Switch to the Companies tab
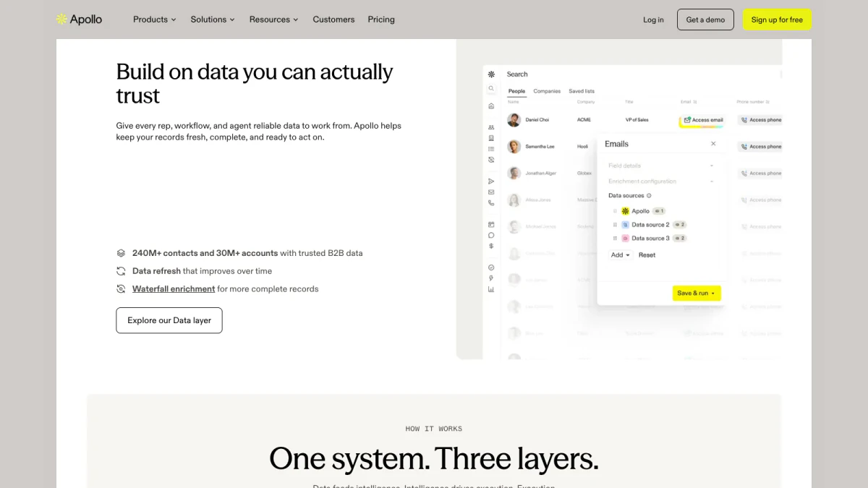The width and height of the screenshot is (868, 488). [x=547, y=91]
